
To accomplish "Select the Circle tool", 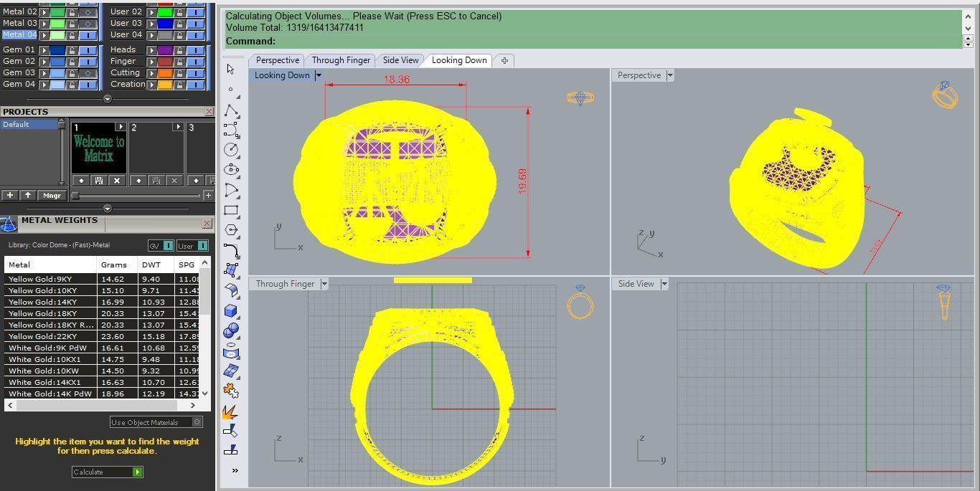I will (x=231, y=150).
